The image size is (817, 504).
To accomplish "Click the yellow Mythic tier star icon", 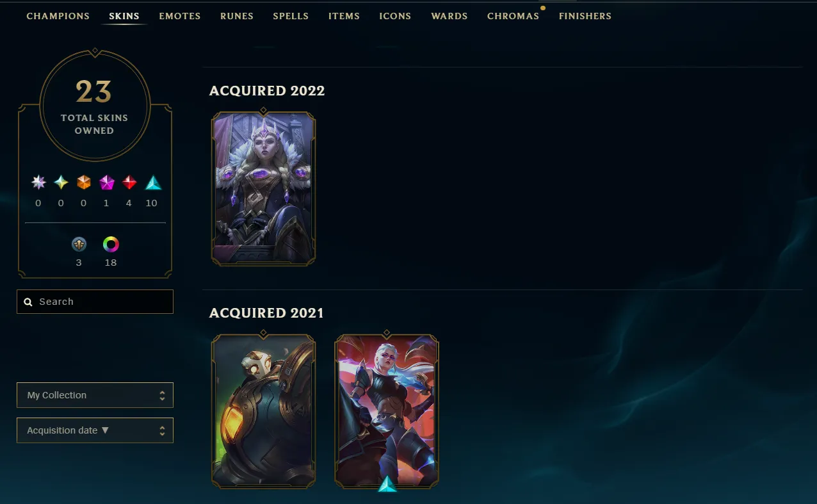I will (x=61, y=183).
